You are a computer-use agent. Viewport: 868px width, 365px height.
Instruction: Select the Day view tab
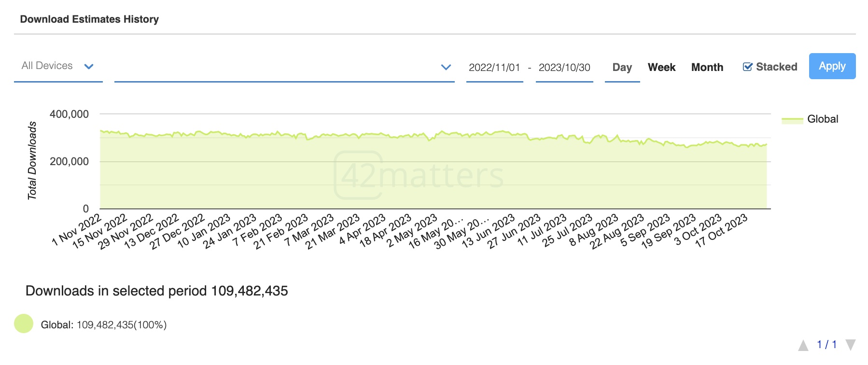click(x=622, y=67)
